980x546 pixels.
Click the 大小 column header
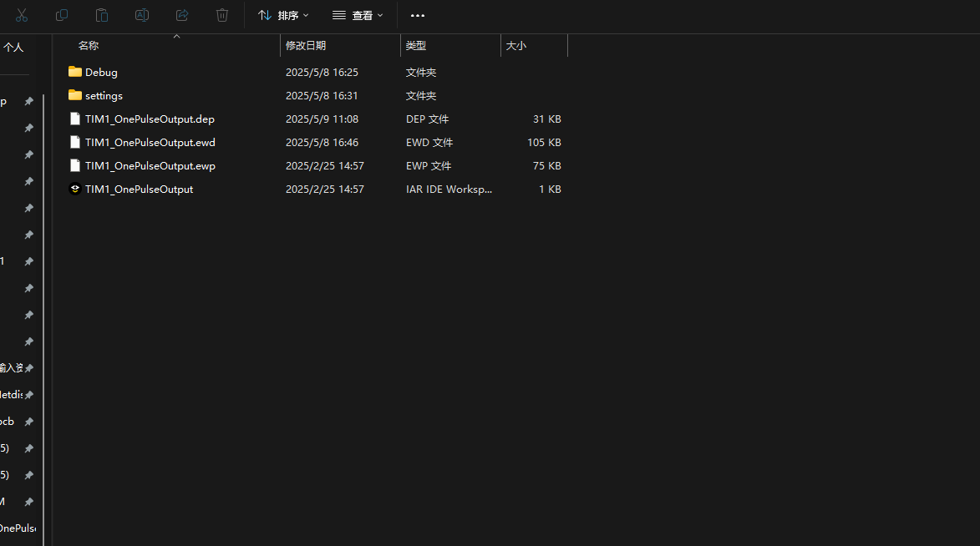coord(516,46)
